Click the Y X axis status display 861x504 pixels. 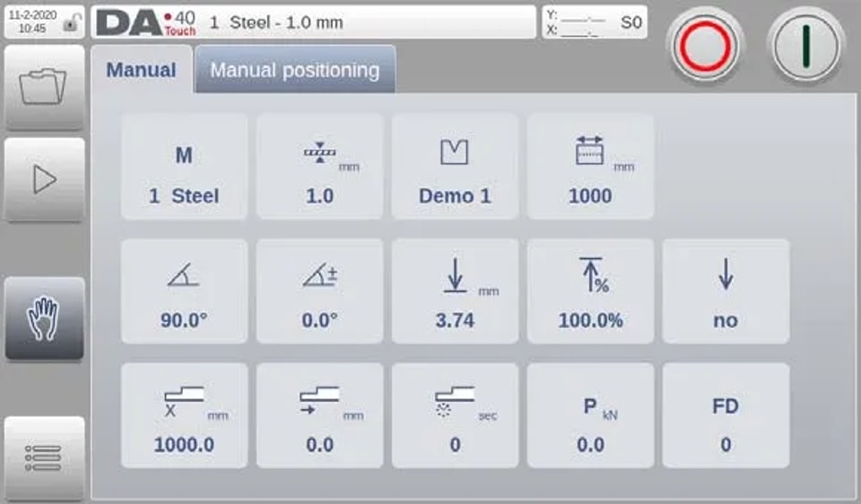point(576,22)
